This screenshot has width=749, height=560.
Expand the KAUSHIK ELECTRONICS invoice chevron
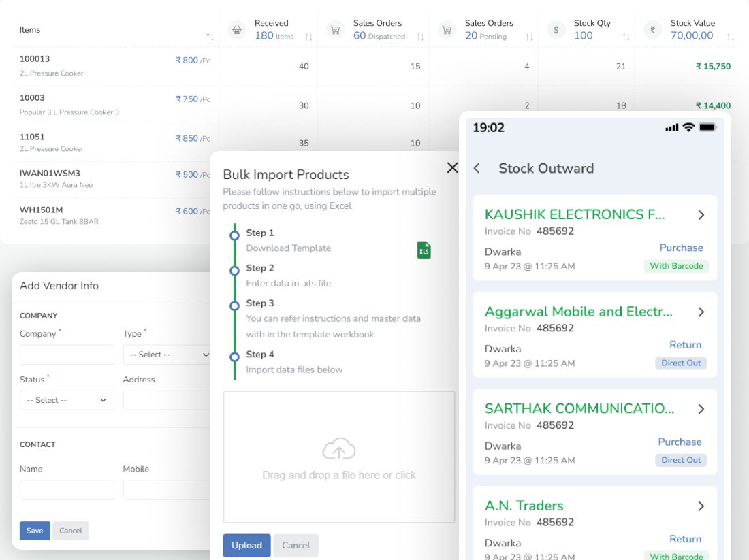tap(701, 215)
